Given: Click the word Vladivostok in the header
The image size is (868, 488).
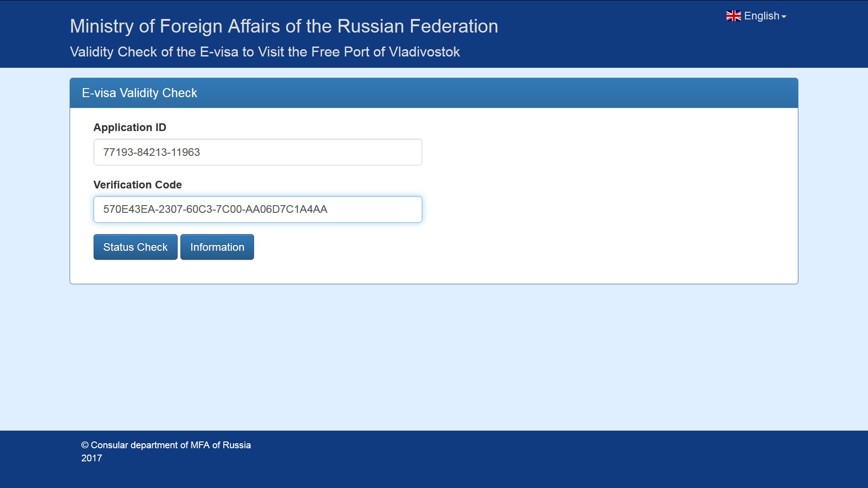Looking at the screenshot, I should (424, 52).
